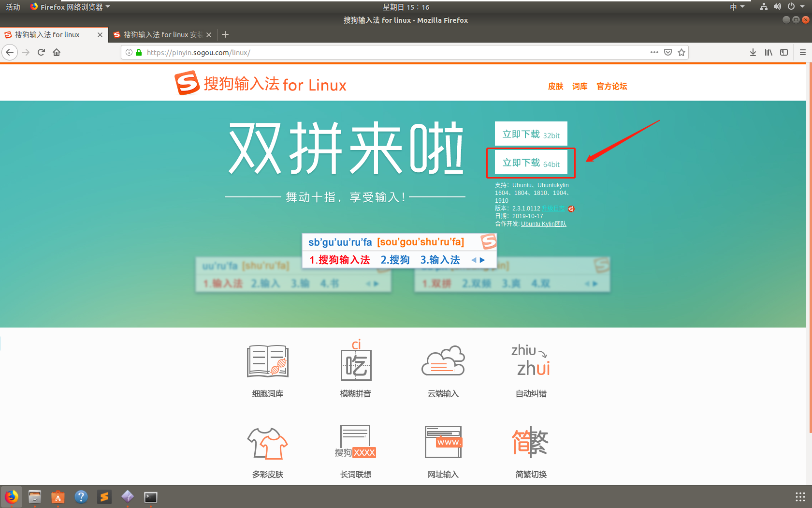
Task: Open system menu via power icon
Action: click(x=791, y=7)
